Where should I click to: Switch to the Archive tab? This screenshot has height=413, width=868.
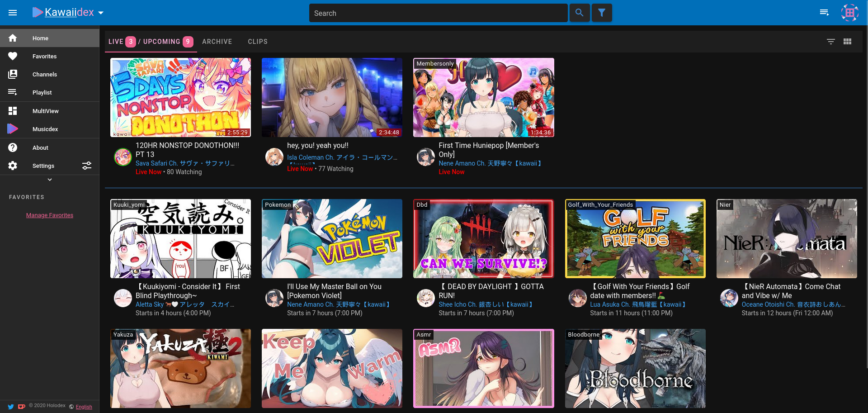[x=217, y=42]
